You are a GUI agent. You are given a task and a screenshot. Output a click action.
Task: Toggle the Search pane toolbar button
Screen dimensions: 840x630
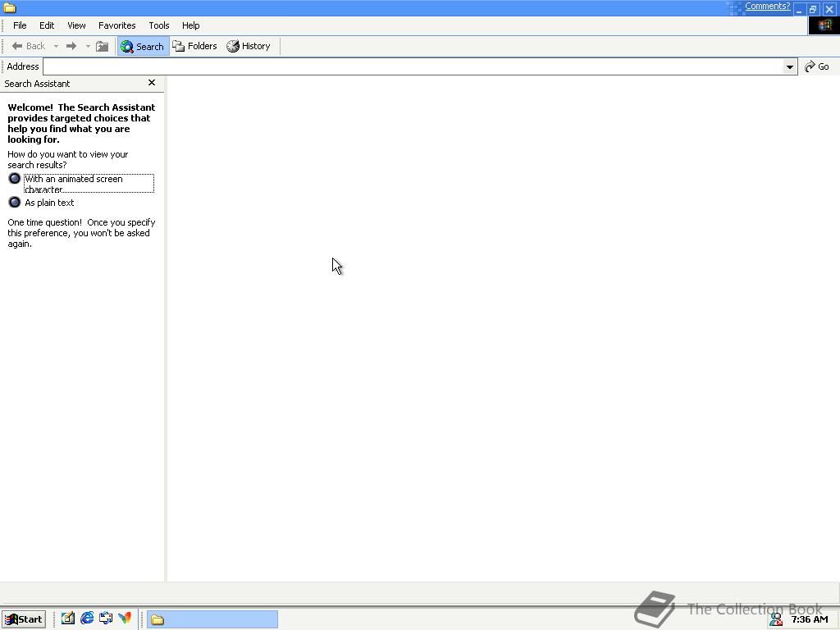coord(143,46)
